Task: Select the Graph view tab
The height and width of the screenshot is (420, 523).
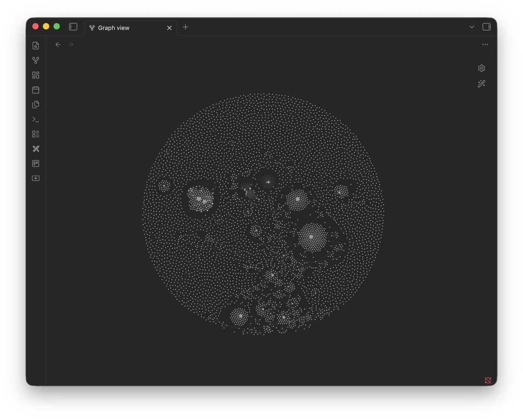Action: pos(131,28)
